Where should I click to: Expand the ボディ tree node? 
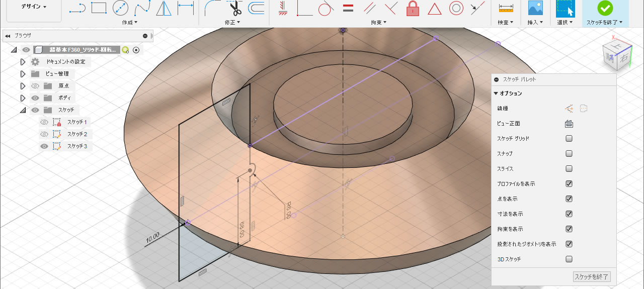click(x=22, y=98)
